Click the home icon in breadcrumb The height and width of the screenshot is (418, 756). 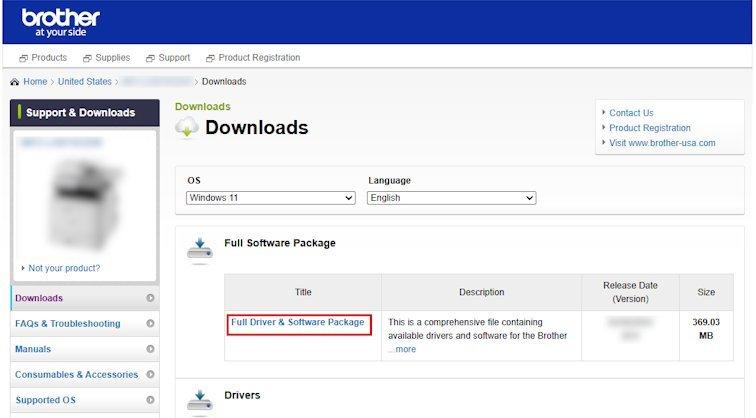[14, 82]
